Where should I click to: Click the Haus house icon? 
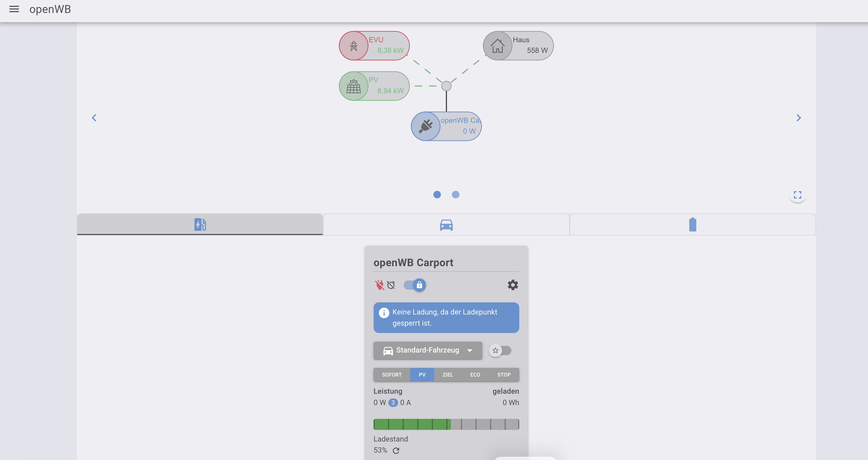(x=497, y=46)
